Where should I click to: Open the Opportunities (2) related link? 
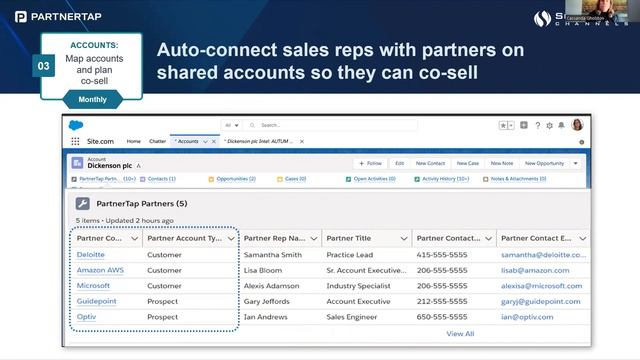pos(236,179)
